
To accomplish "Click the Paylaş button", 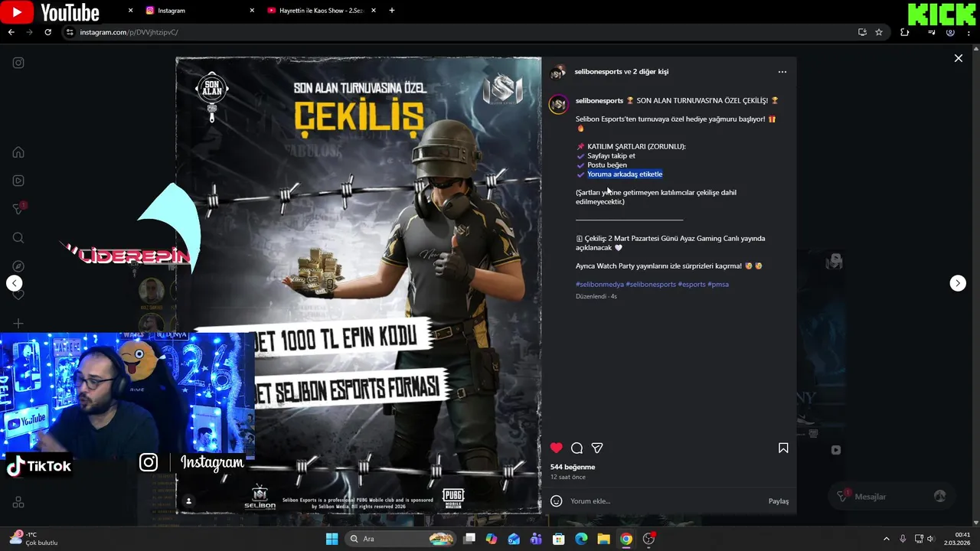I will pos(779,501).
